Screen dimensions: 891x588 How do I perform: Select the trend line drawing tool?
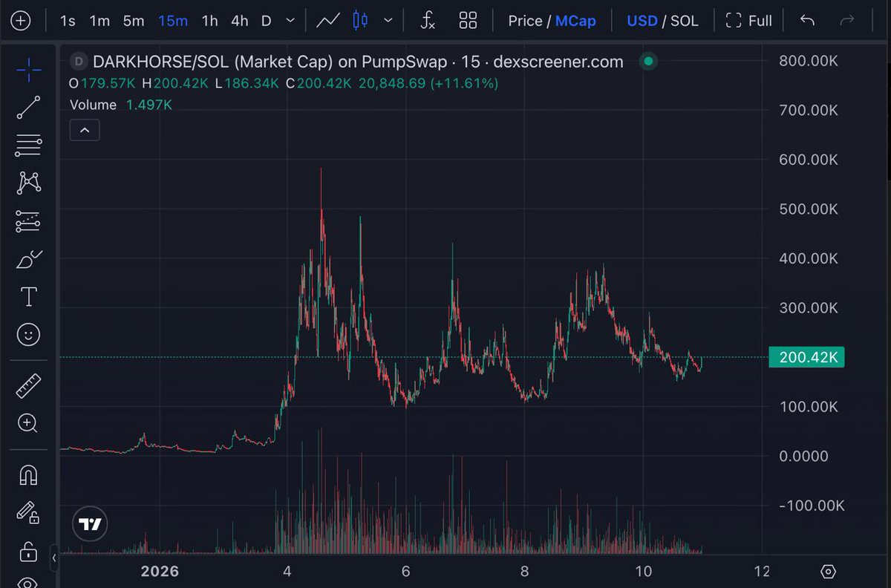pyautogui.click(x=28, y=106)
